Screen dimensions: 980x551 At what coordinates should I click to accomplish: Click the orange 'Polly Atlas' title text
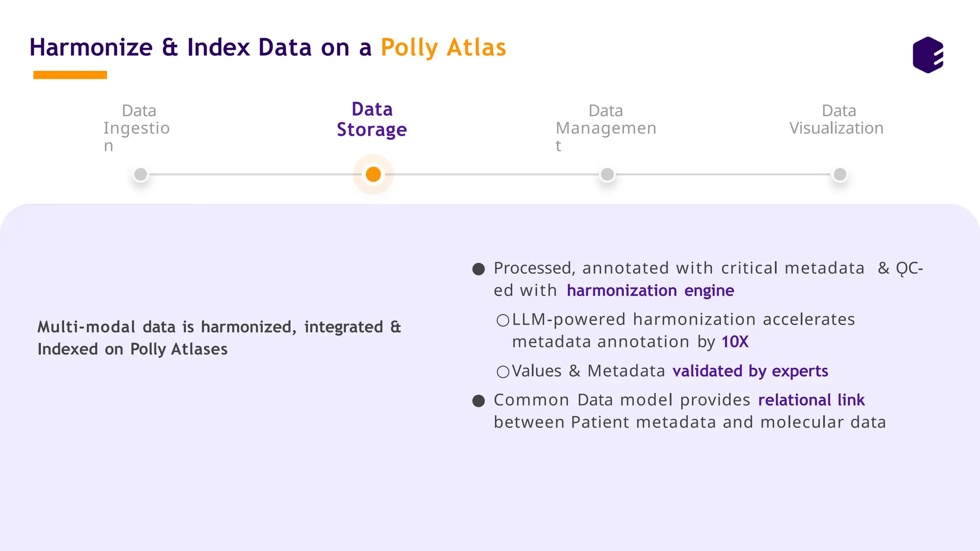click(x=443, y=48)
